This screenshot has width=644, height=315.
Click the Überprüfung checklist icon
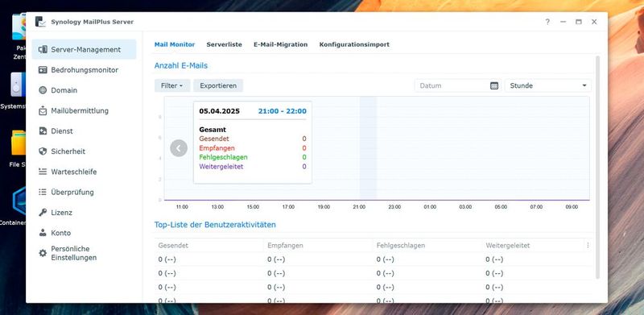(x=43, y=192)
